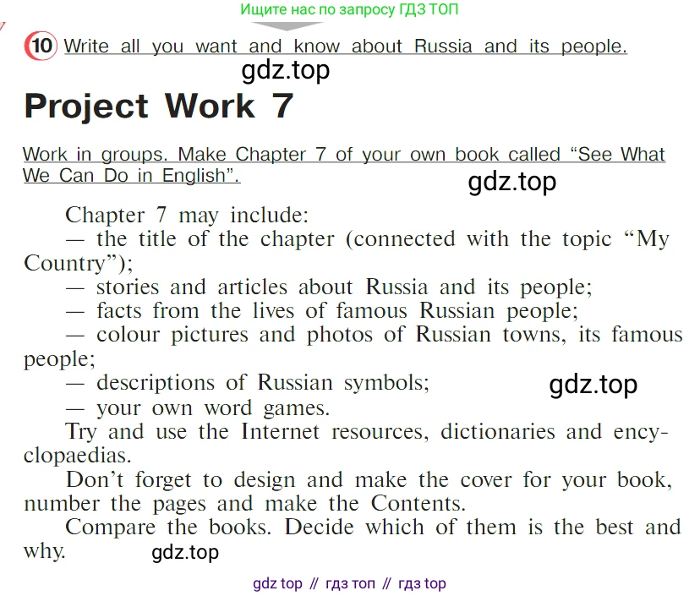Click the exercise number 10 circle
This screenshot has height=596, width=700.
tap(41, 46)
